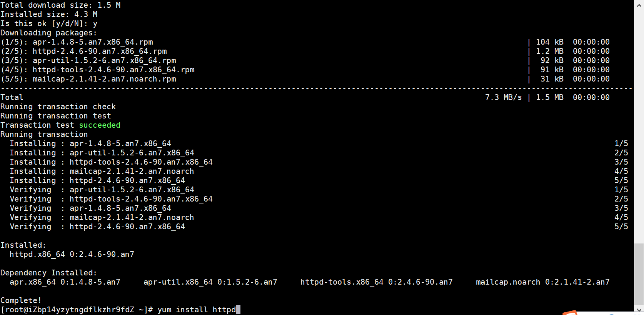
Task: Click the httpd.x86_64 0:2.4.6-90.an7 installed entry
Action: pos(72,254)
